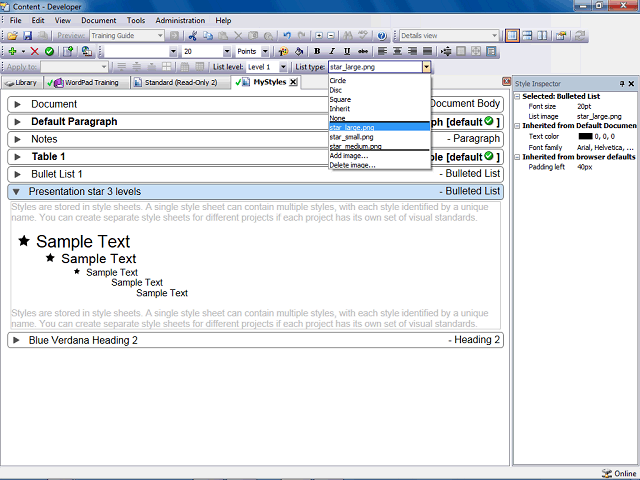Click the Copy icon in top toolbar
The height and width of the screenshot is (480, 640).
point(208,36)
